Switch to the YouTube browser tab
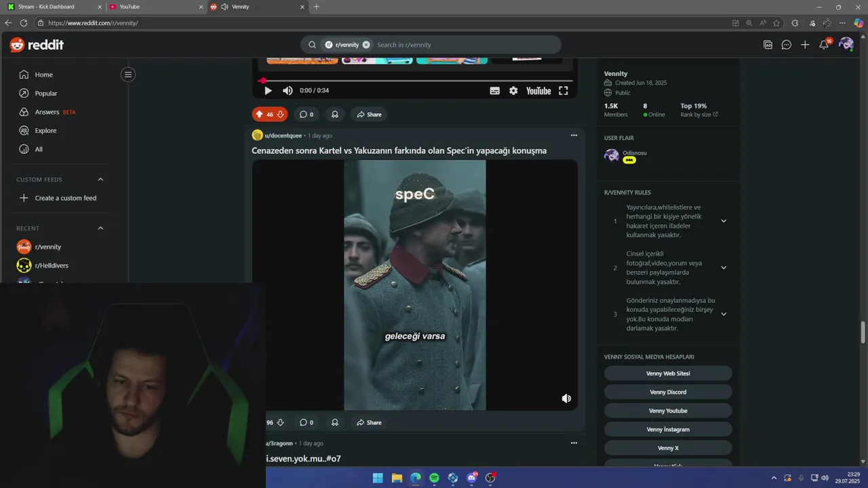The height and width of the screenshot is (488, 868). (155, 7)
